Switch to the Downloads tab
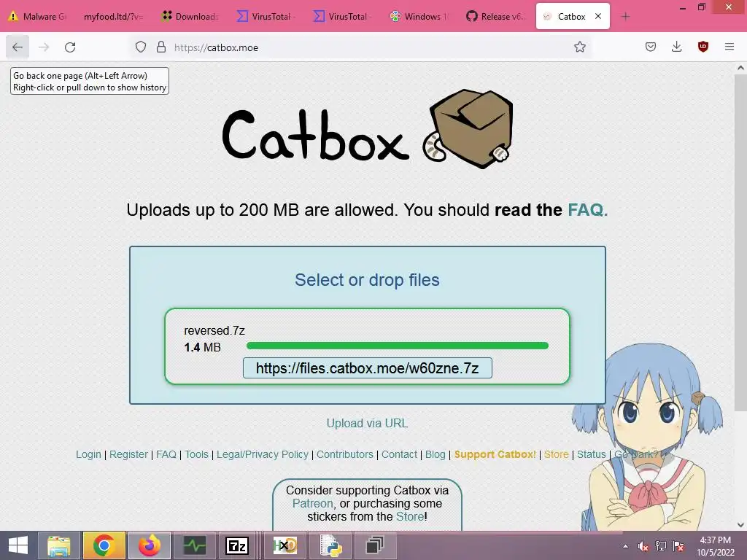 tap(190, 17)
